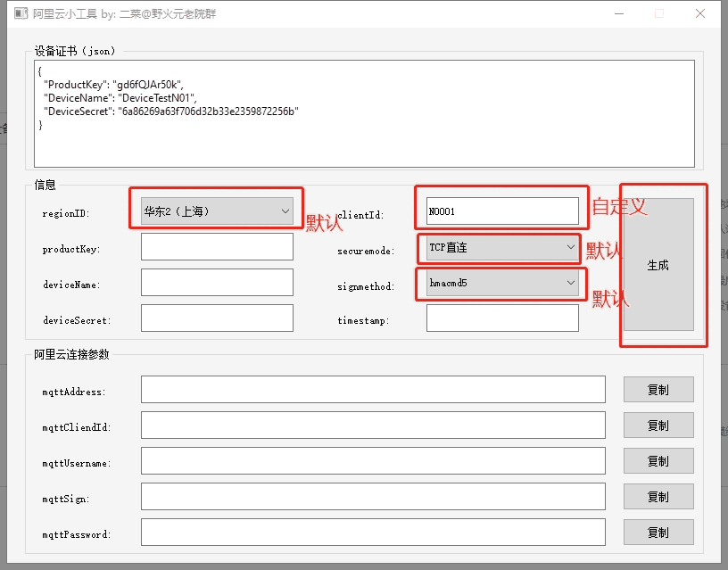The width and height of the screenshot is (728, 570).
Task: Select the mqttAddress output field
Action: 373,390
